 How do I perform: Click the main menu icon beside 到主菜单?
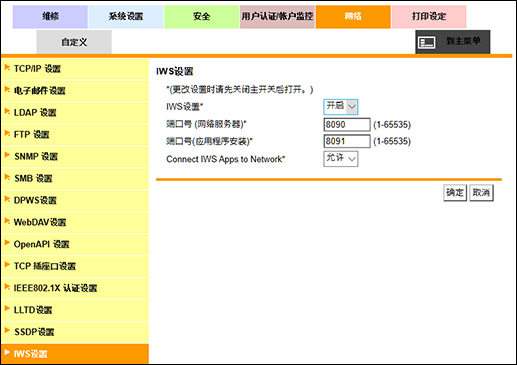pyautogui.click(x=427, y=42)
